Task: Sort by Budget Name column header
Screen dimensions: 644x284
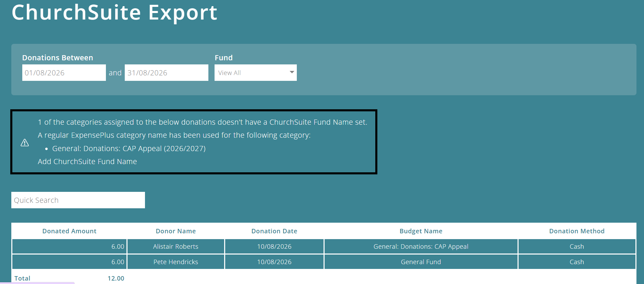Action: tap(421, 231)
